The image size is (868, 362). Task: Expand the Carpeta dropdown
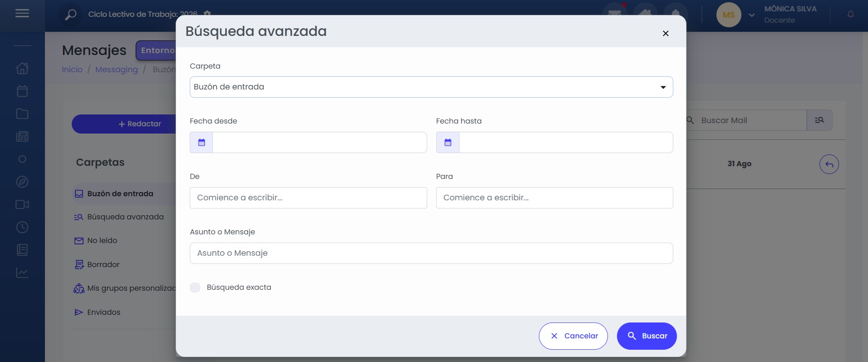pos(431,87)
